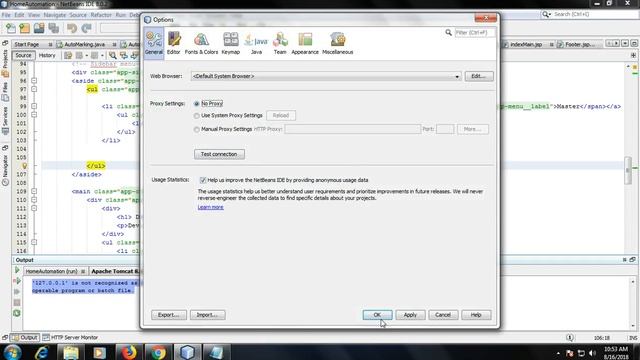The image size is (640, 360).
Task: Click the Windows Start button
Action: coord(13,352)
